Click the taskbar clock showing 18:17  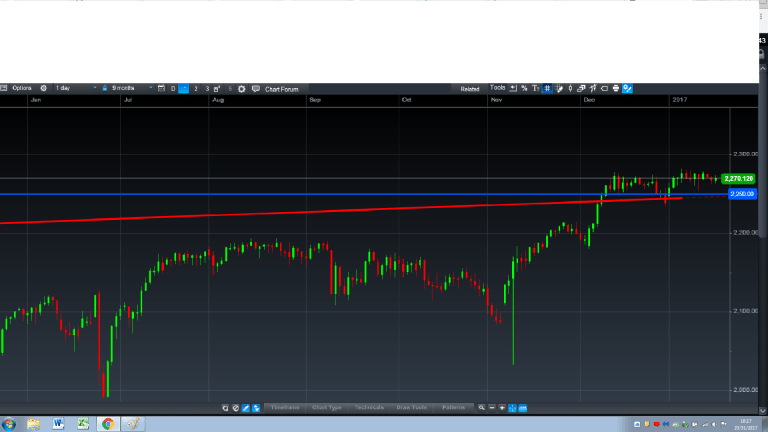click(745, 424)
